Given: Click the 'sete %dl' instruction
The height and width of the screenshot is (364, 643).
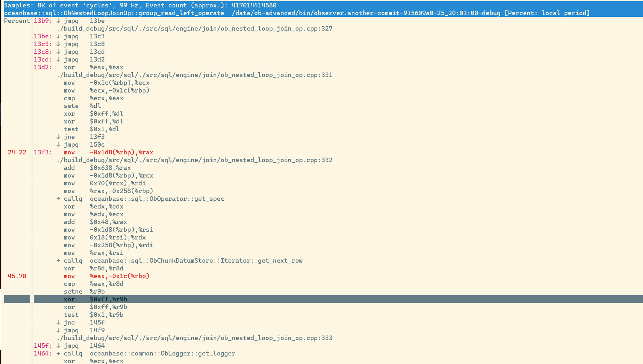Looking at the screenshot, I should (82, 106).
